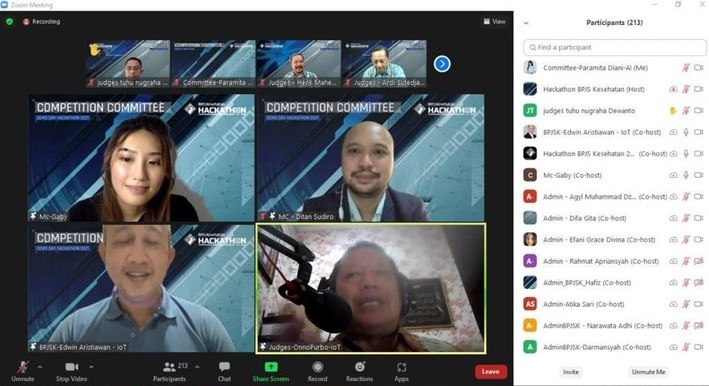This screenshot has width=709, height=386.
Task: Open the View menu
Action: [495, 21]
